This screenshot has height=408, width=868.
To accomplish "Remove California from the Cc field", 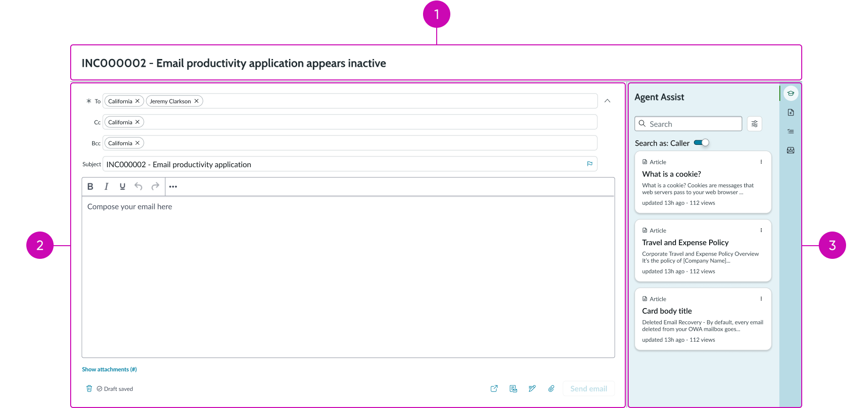I will 137,122.
